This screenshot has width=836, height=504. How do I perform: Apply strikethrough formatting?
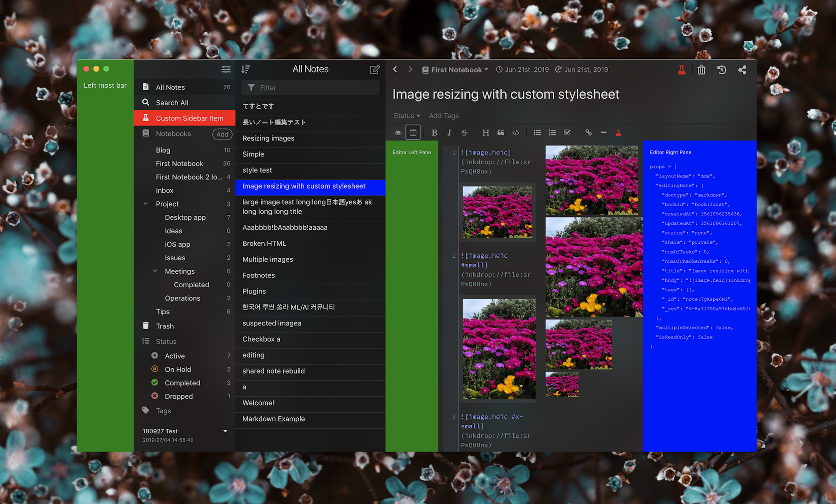pyautogui.click(x=464, y=133)
